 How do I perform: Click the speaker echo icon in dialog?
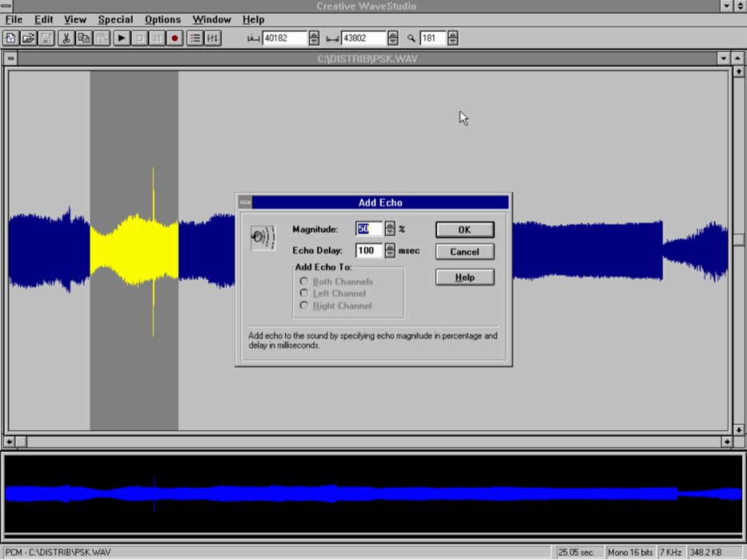pos(263,238)
